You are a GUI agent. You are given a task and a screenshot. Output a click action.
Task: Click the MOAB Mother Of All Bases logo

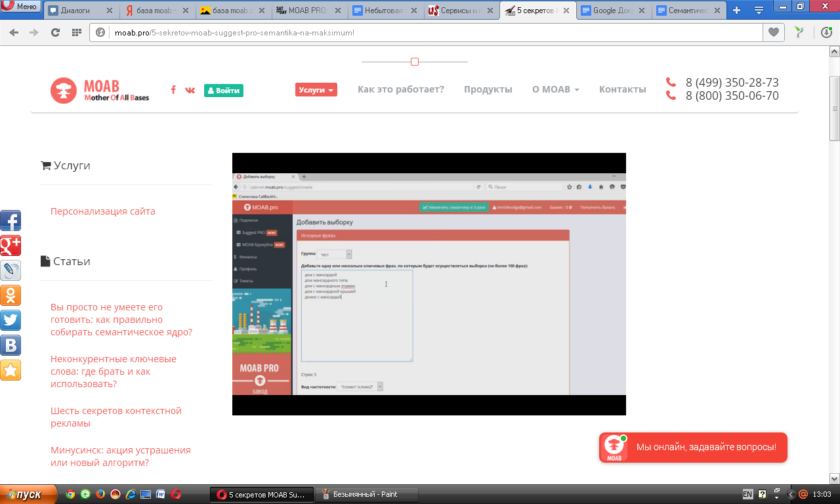click(100, 91)
